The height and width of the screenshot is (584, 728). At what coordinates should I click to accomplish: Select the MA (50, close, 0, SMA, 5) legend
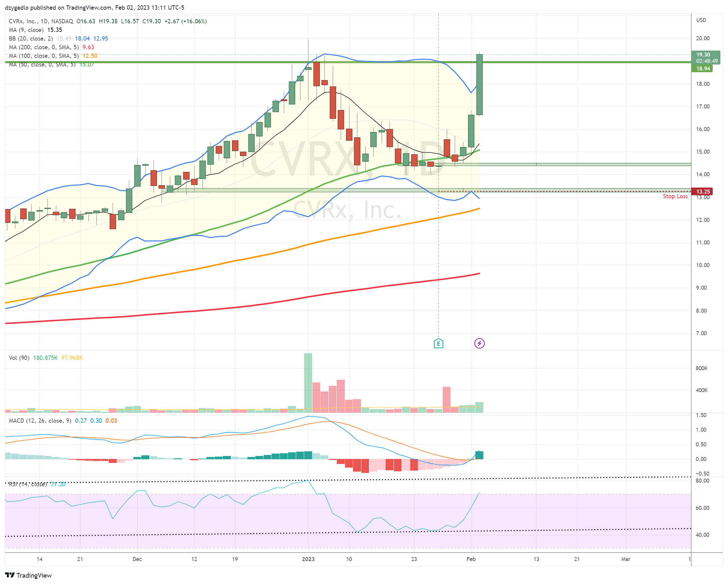51,65
